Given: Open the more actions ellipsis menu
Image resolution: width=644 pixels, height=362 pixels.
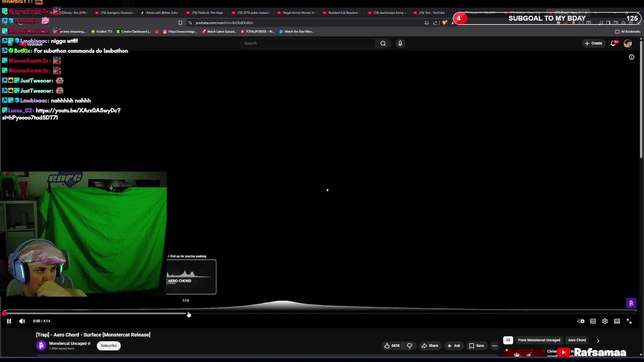Looking at the screenshot, I should 495,345.
